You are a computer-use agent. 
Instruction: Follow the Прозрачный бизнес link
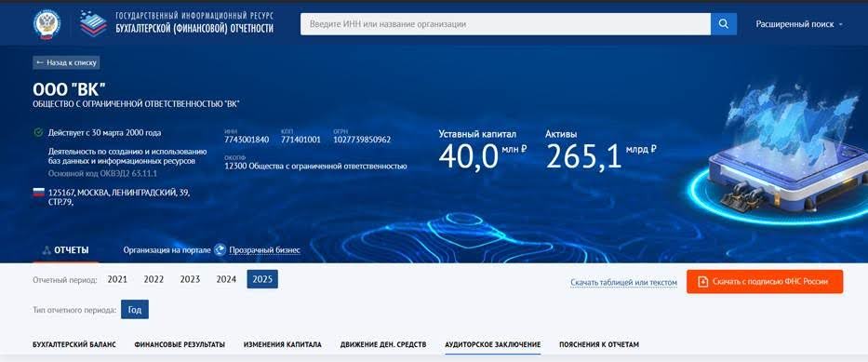point(264,250)
